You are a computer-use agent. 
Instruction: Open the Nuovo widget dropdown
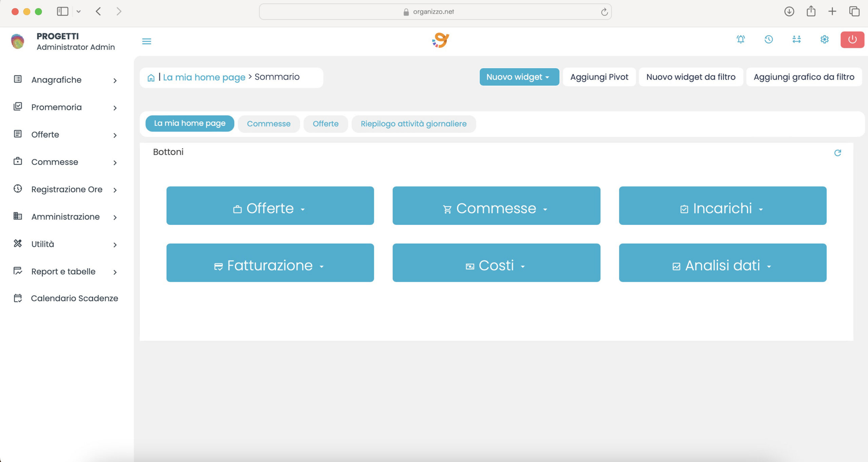[519, 77]
